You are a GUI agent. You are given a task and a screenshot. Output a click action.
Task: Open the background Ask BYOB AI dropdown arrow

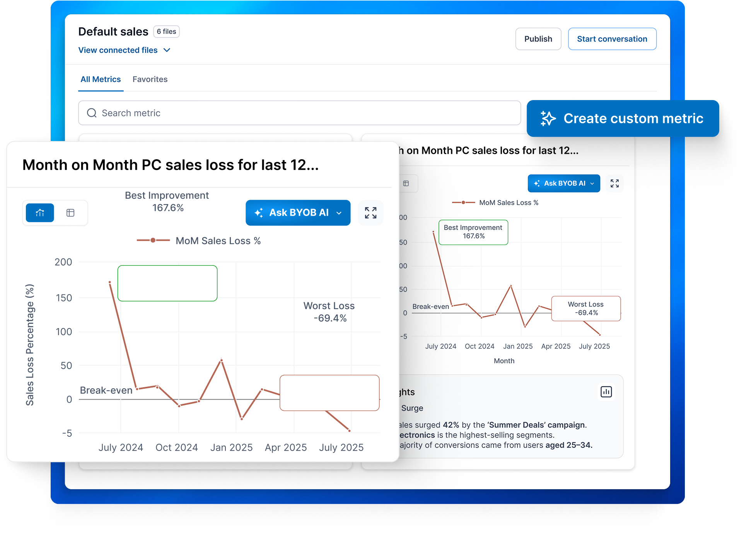(x=592, y=184)
